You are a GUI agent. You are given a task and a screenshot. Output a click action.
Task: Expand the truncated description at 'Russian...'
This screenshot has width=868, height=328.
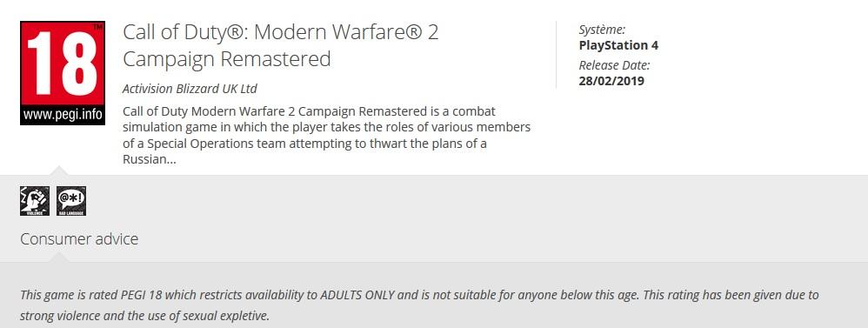[150, 159]
